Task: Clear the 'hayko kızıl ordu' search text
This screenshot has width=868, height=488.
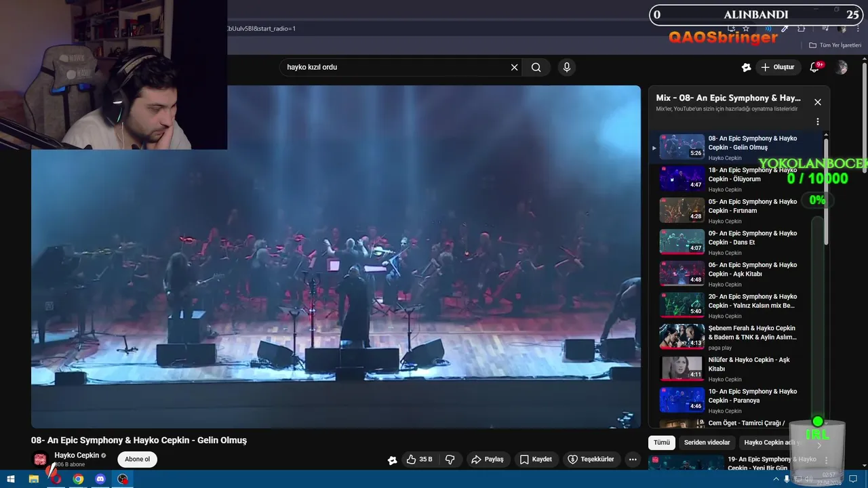Action: point(514,67)
